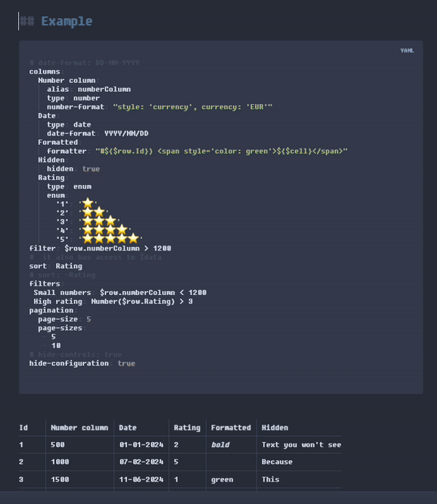Click the three stars enum '3' value

click(99, 221)
